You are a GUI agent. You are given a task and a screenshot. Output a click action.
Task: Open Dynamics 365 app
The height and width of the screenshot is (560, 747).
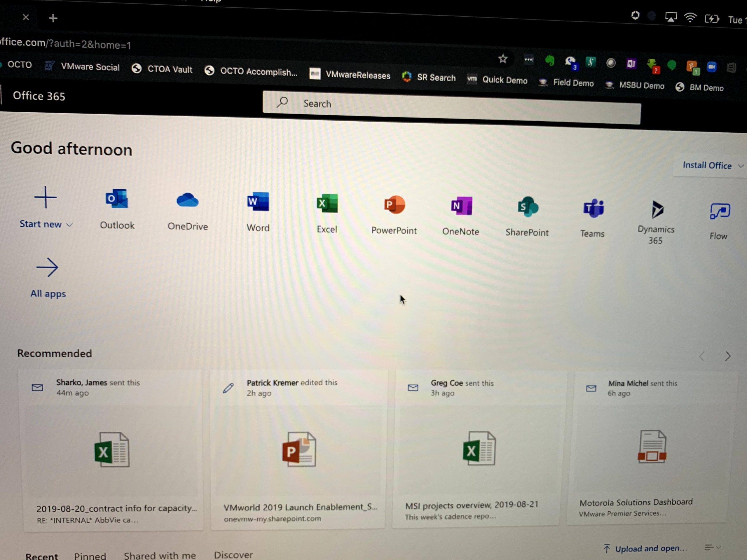[657, 211]
